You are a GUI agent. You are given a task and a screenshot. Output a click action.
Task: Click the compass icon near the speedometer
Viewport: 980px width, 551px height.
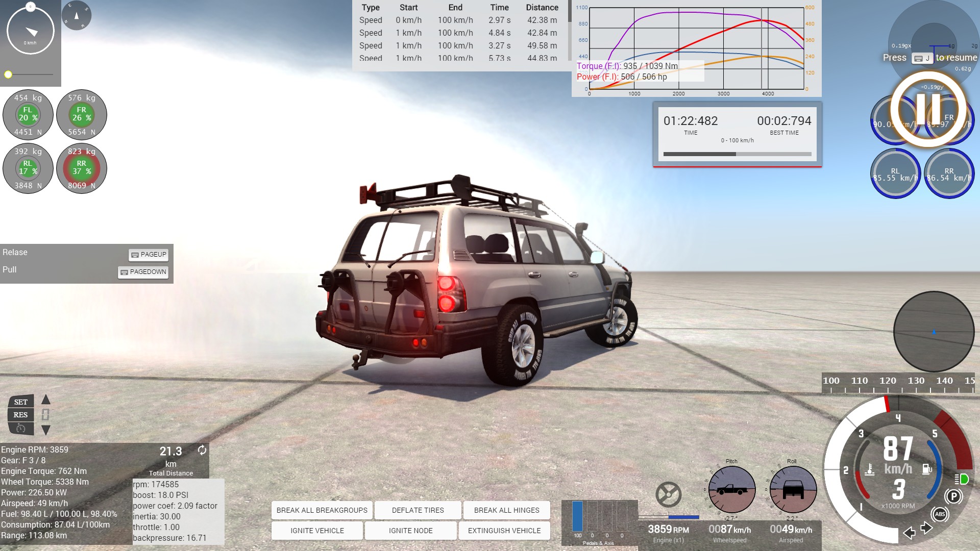point(77,15)
